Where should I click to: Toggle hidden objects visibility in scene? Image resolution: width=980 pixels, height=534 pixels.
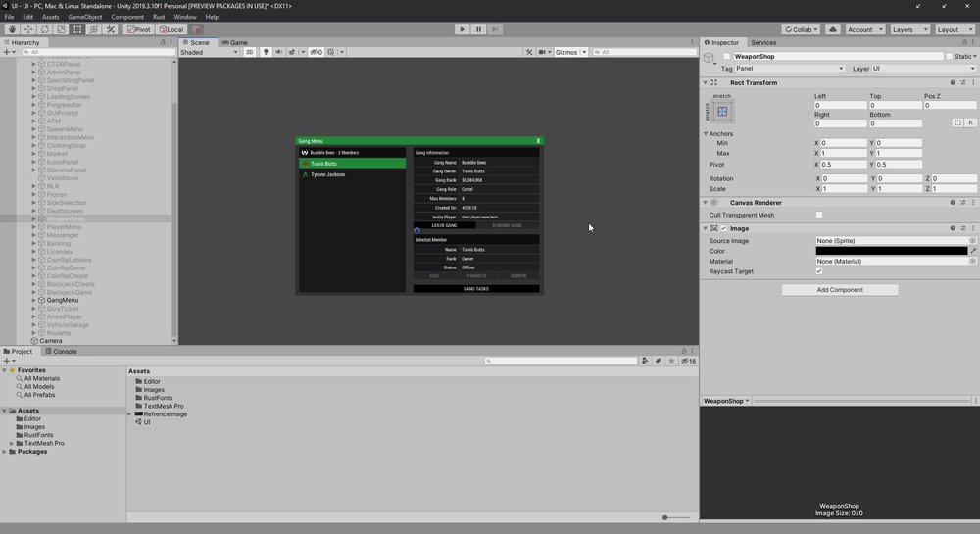pyautogui.click(x=317, y=52)
